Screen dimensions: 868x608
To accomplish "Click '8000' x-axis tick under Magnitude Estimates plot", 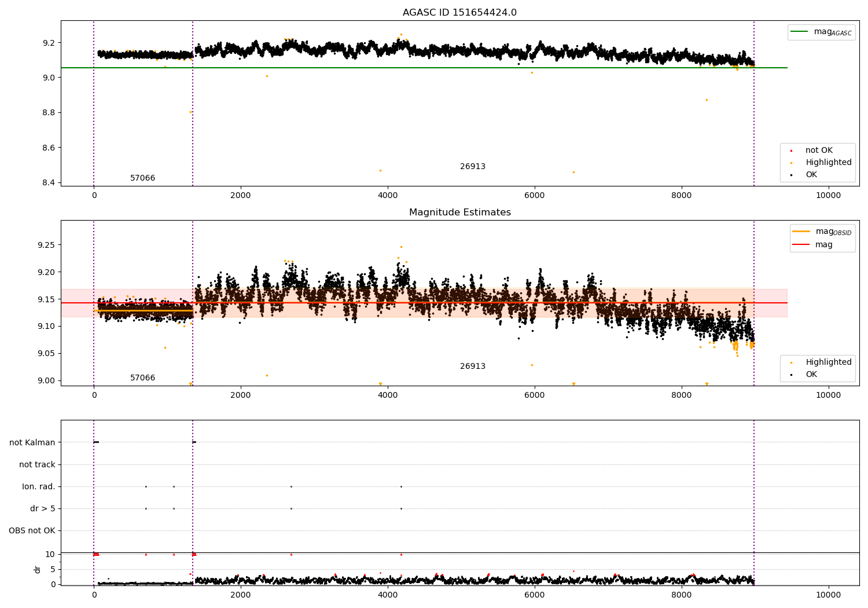I will point(681,395).
